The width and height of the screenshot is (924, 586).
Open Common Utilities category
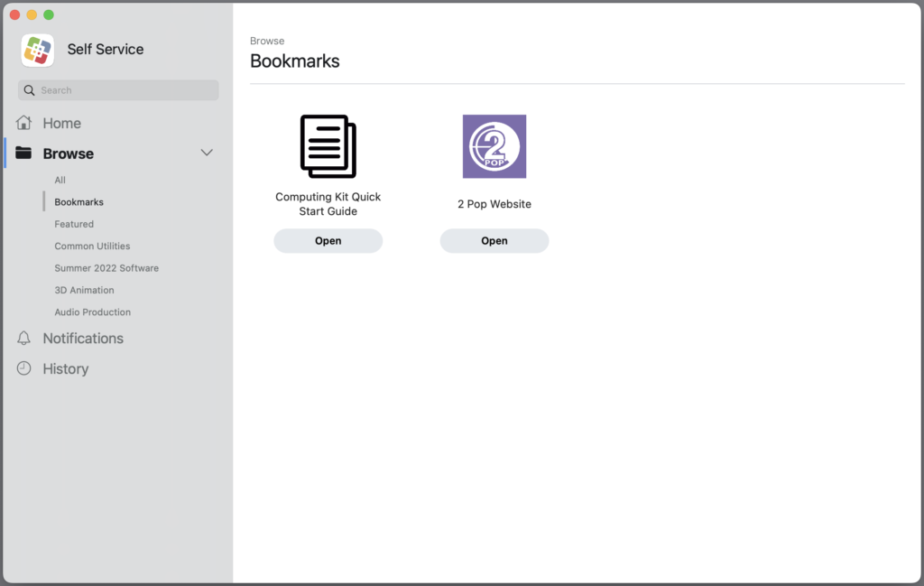[93, 246]
